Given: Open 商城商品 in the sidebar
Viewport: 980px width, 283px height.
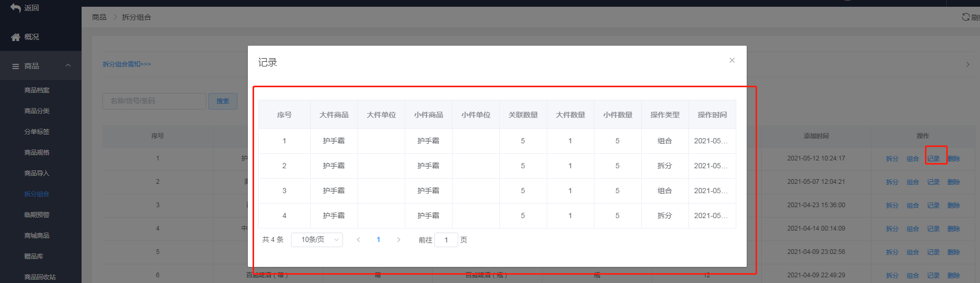Looking at the screenshot, I should (x=37, y=236).
